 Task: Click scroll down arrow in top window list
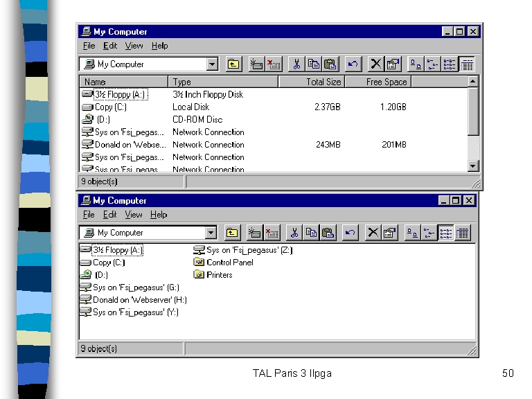pyautogui.click(x=473, y=166)
